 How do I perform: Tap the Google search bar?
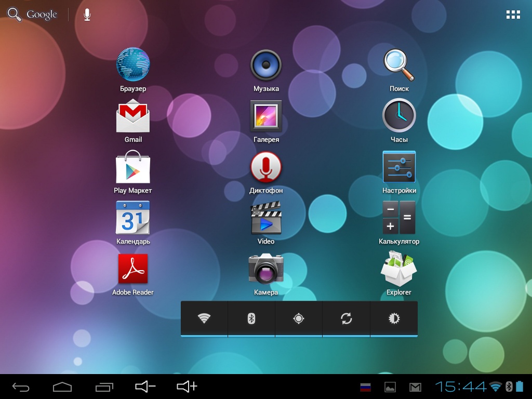32,15
